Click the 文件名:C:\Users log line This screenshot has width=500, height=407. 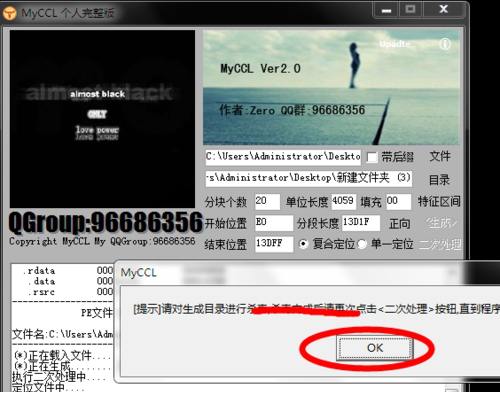(x=63, y=334)
